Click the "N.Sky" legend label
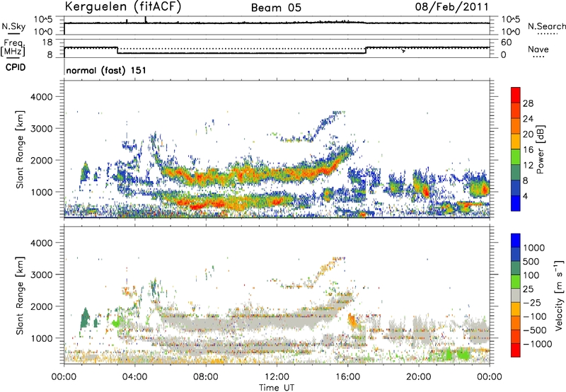This screenshot has height=392, width=566. [x=13, y=26]
